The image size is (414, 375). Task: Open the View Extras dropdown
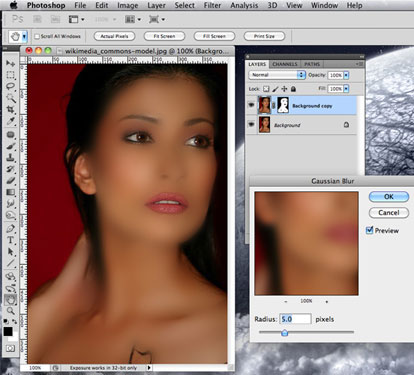76,19
